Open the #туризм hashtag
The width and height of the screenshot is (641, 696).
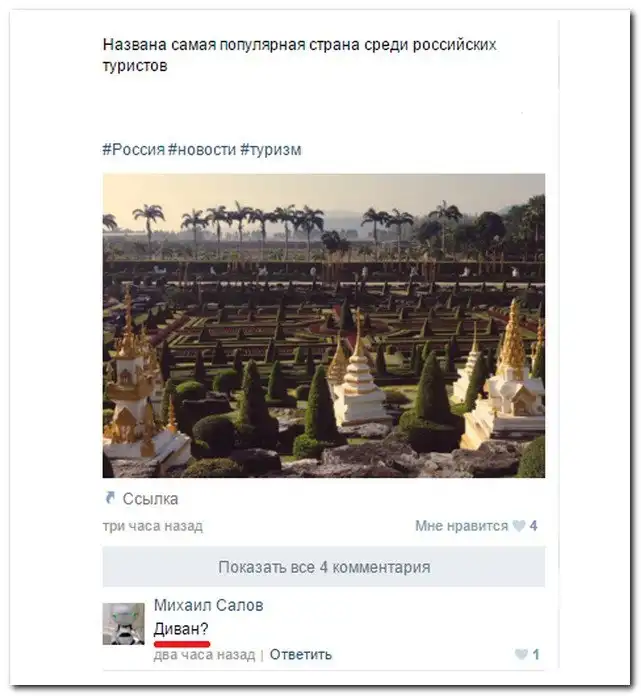pos(271,150)
